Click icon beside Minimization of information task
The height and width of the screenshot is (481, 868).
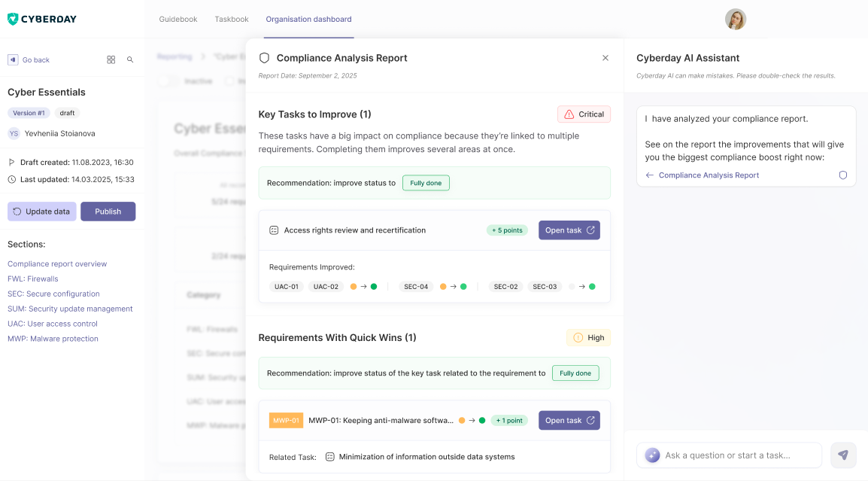click(330, 457)
